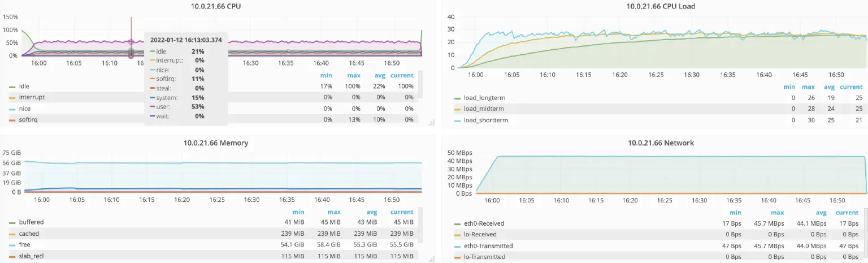Toggle the lo-Transmitted series label
The image size is (868, 263).
click(x=480, y=257)
